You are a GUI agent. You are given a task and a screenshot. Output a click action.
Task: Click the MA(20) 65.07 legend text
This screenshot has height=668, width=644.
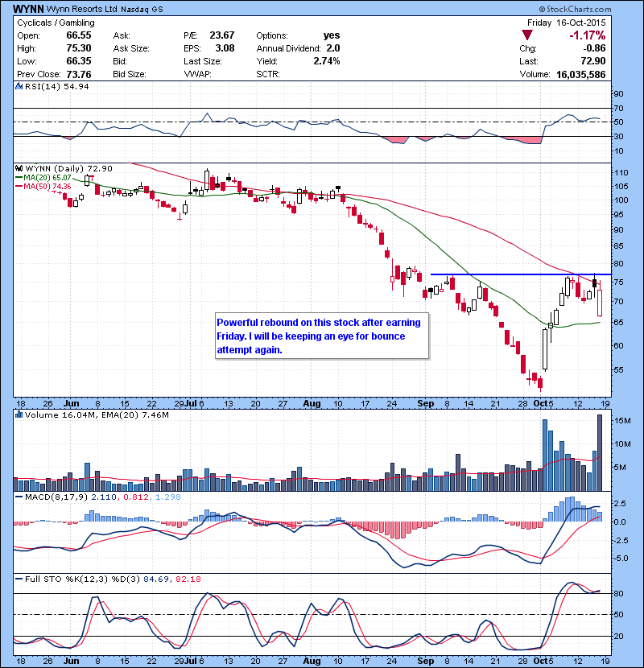click(47, 177)
